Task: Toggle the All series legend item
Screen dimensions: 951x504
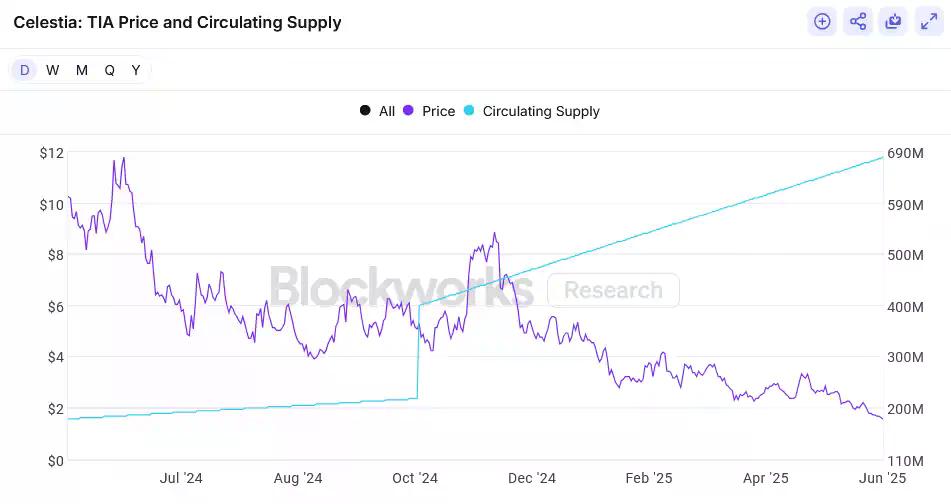Action: [387, 111]
